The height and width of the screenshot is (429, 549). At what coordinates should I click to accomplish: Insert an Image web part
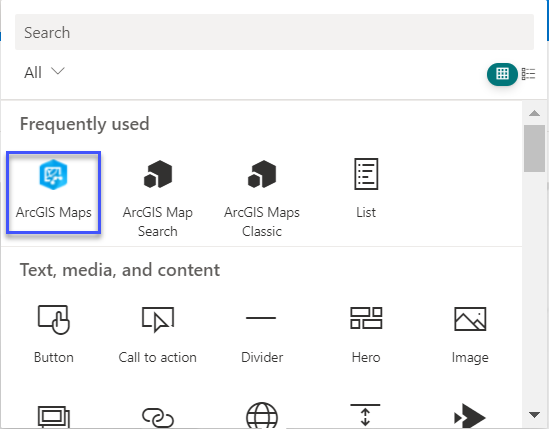[x=470, y=335]
